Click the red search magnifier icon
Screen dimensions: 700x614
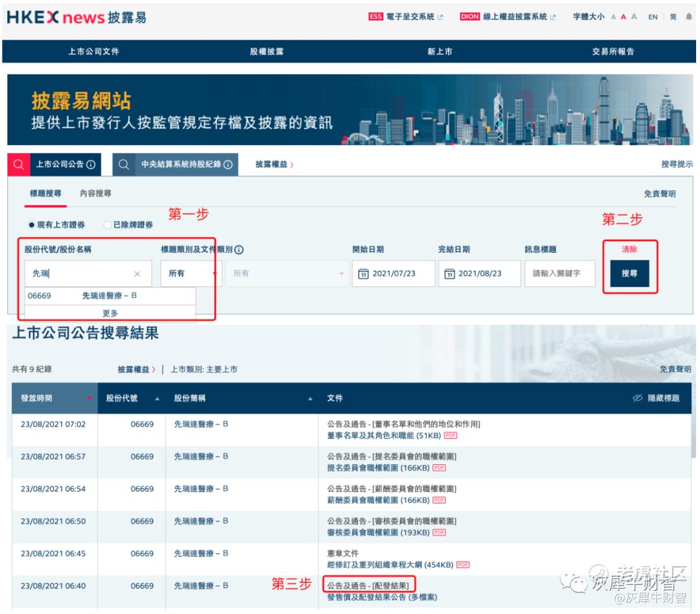[19, 164]
